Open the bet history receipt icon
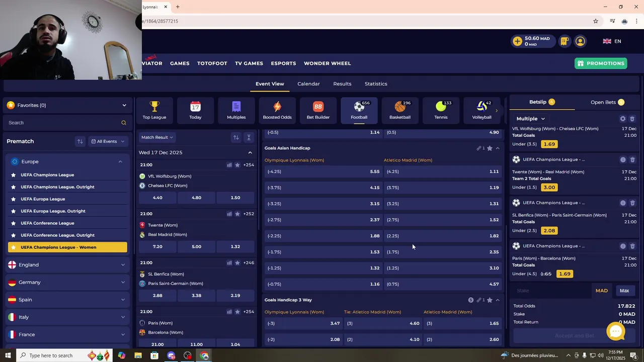The width and height of the screenshot is (644, 362). pos(565,41)
